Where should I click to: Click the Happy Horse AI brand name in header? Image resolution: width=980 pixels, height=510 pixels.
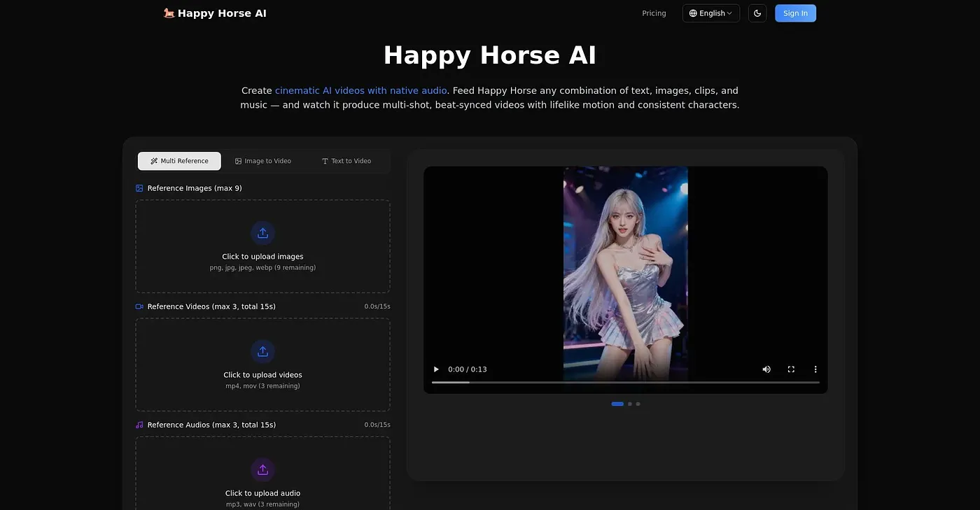point(222,13)
